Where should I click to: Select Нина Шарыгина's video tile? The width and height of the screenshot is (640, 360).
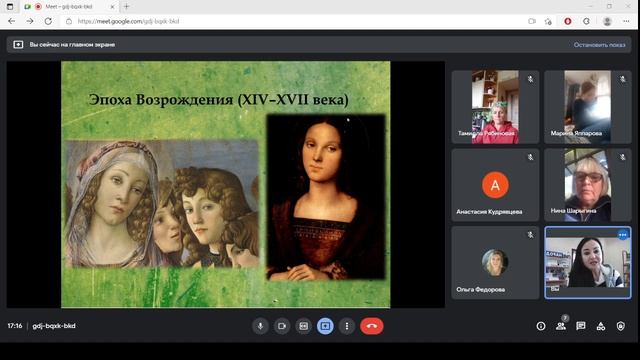[588, 185]
